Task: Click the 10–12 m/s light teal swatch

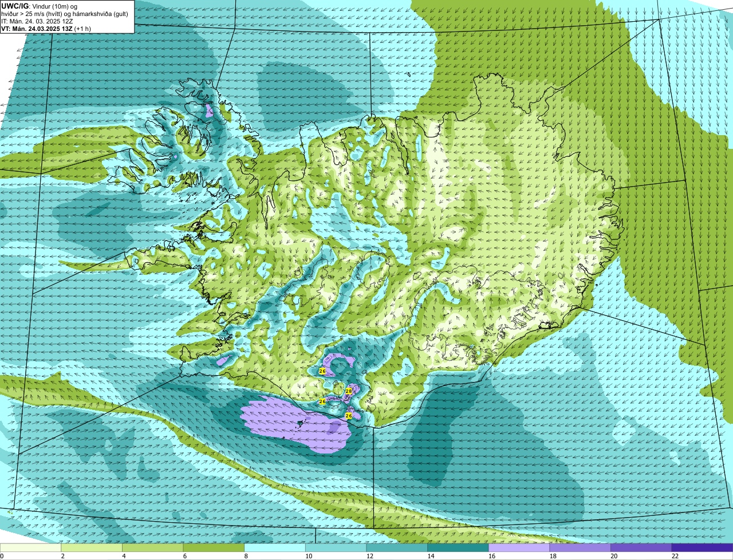Action: (336, 548)
